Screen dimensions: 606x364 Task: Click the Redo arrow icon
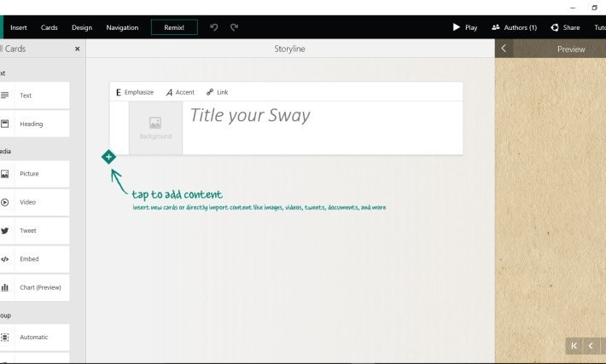coord(234,27)
